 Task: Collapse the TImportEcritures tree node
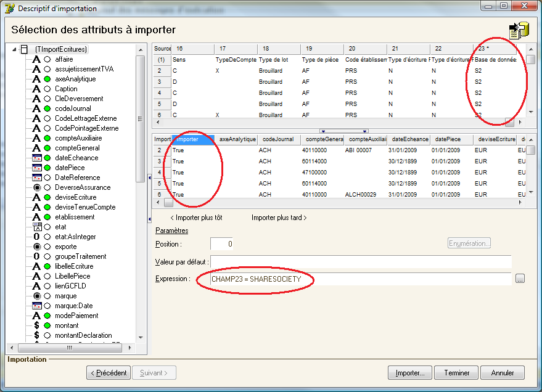(14, 49)
